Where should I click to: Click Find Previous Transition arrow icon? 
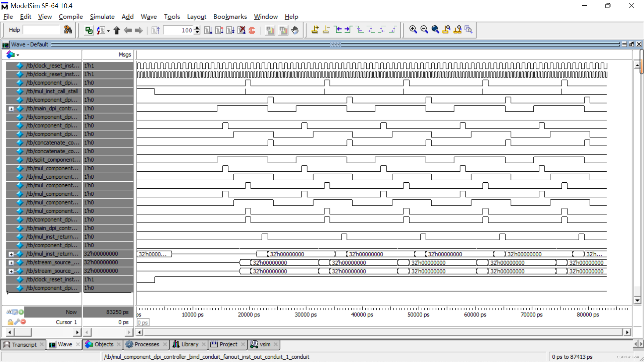(x=338, y=30)
